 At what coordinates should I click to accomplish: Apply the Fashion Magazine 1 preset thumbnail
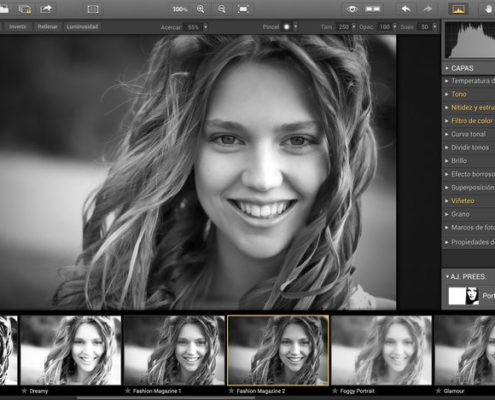click(174, 350)
